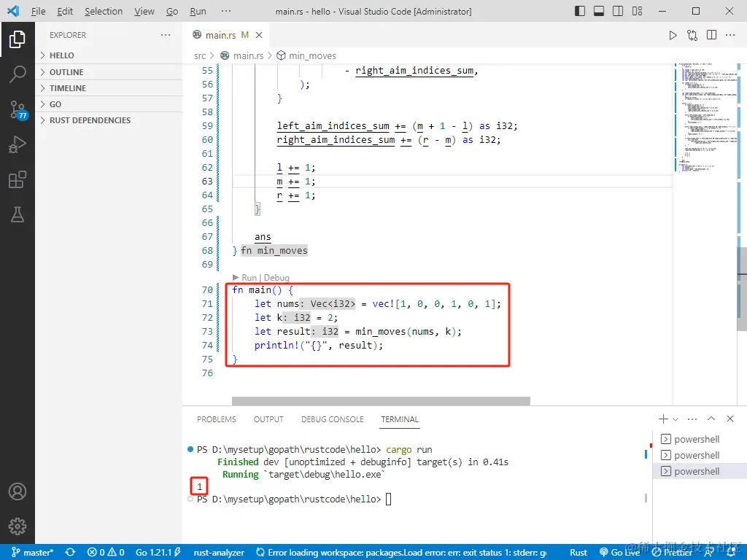Click the code minimap overview
The image size is (747, 560).
click(x=706, y=117)
